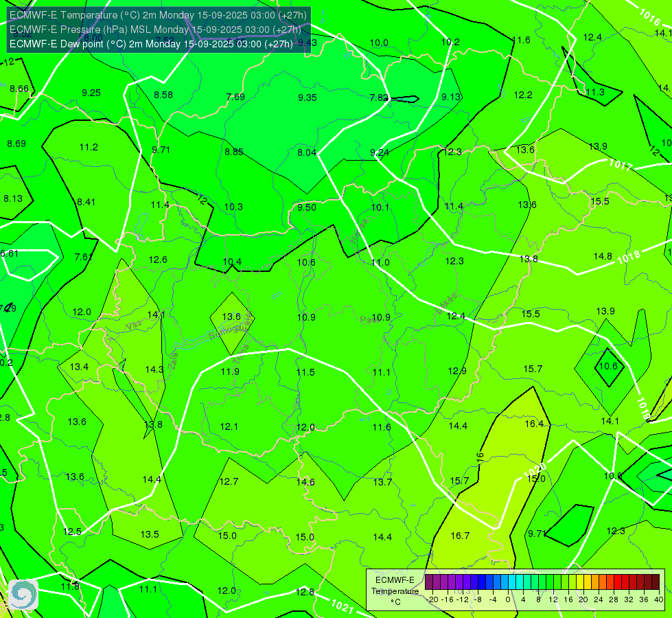Click the temperature value 9.24
672x618 pixels.
(x=380, y=152)
